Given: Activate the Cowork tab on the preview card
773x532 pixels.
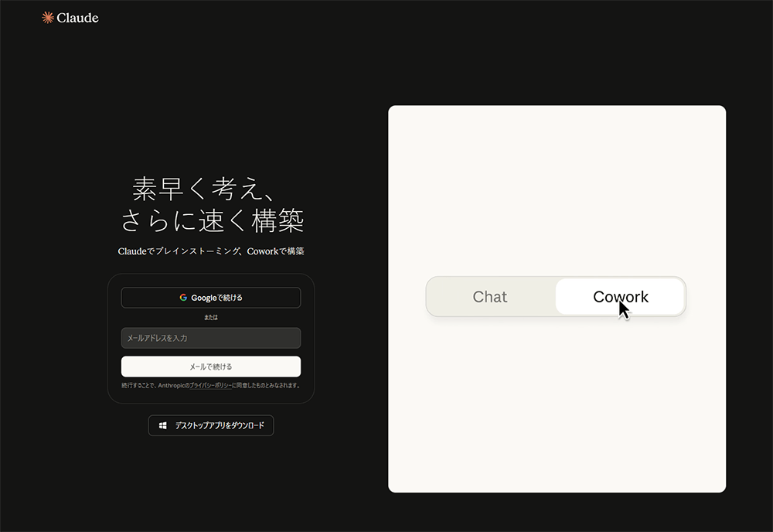Looking at the screenshot, I should coord(620,296).
